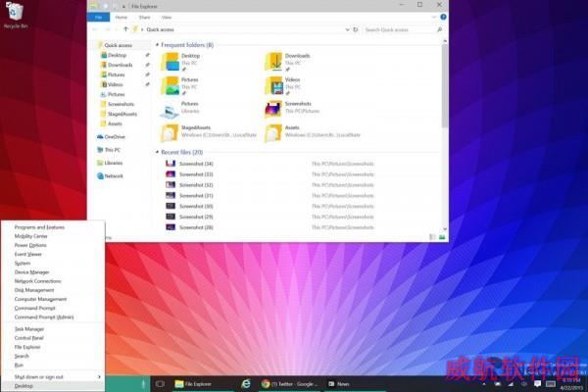Open the address bar history dropdown
The width and height of the screenshot is (588, 392).
(347, 29)
